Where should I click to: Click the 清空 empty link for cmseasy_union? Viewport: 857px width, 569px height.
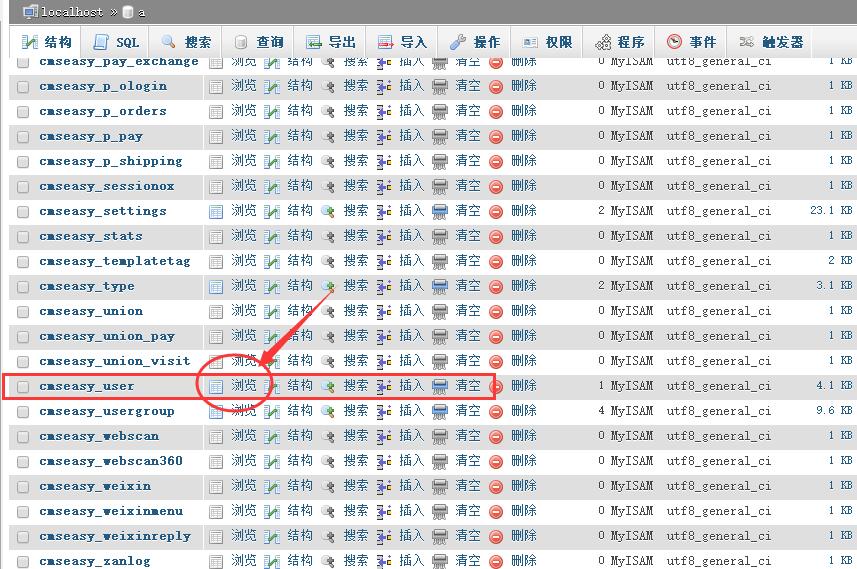pos(468,311)
